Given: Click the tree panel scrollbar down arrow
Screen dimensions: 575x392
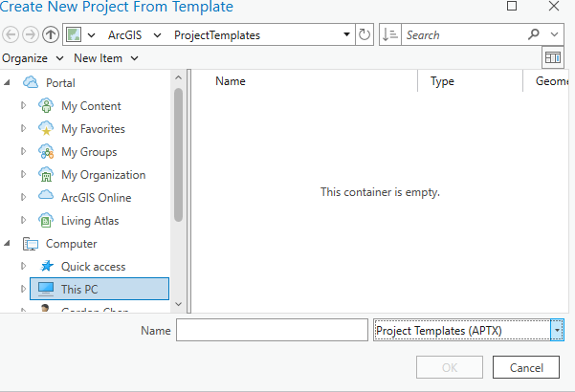Looking at the screenshot, I should tap(178, 303).
